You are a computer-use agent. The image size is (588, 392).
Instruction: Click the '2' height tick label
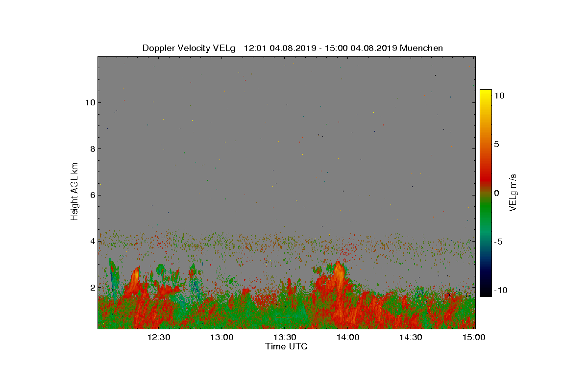(x=92, y=287)
